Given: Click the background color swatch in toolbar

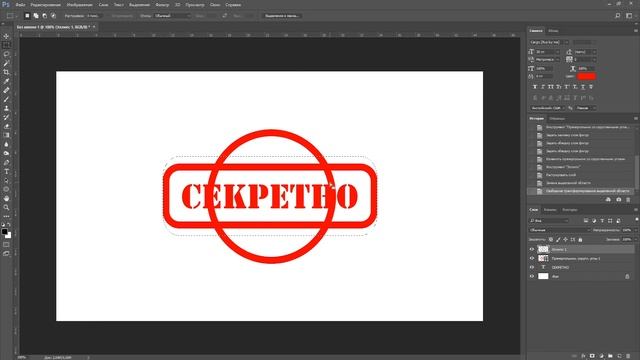Looking at the screenshot, I should point(9,236).
